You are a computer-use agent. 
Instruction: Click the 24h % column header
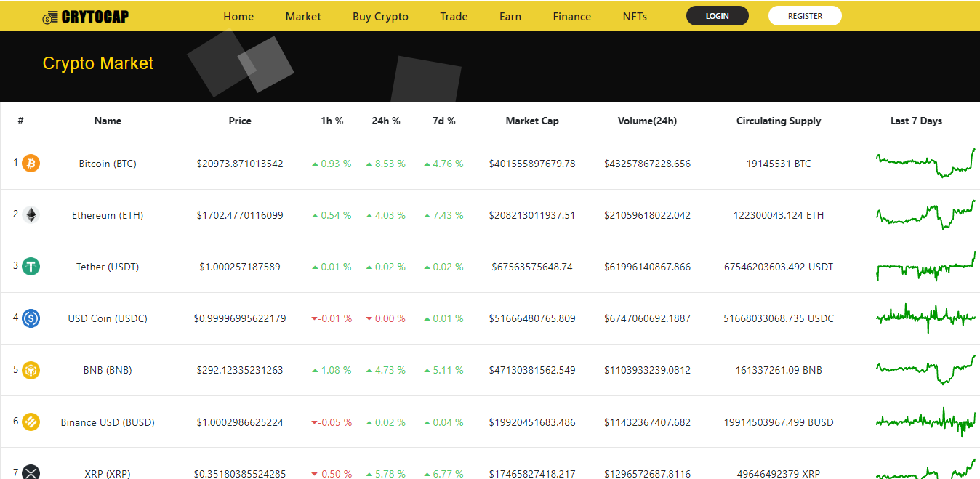coord(386,121)
